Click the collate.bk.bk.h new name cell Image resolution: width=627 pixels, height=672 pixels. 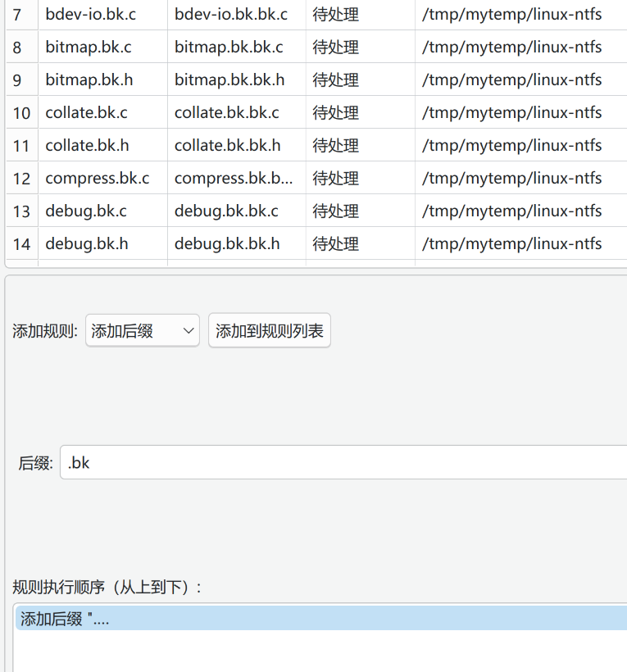point(237,145)
